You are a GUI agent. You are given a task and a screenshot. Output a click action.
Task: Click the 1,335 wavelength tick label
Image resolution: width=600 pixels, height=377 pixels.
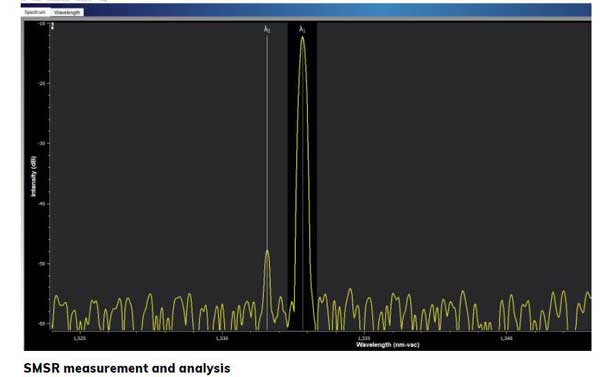pos(364,338)
